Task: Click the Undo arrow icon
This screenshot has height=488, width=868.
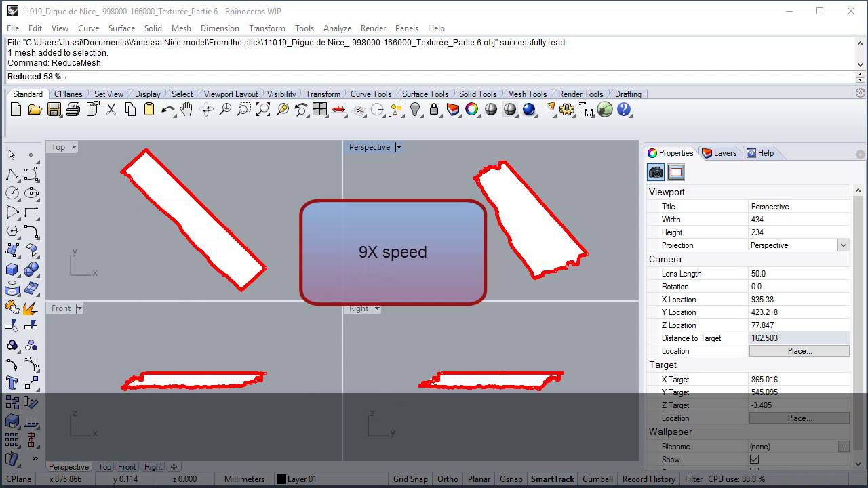Action: (167, 109)
